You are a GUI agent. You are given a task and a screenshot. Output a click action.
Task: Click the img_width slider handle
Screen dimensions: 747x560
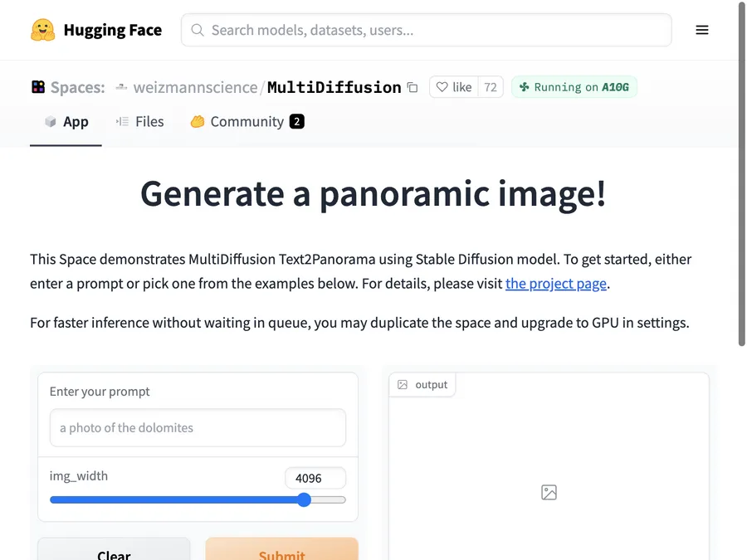pos(304,499)
